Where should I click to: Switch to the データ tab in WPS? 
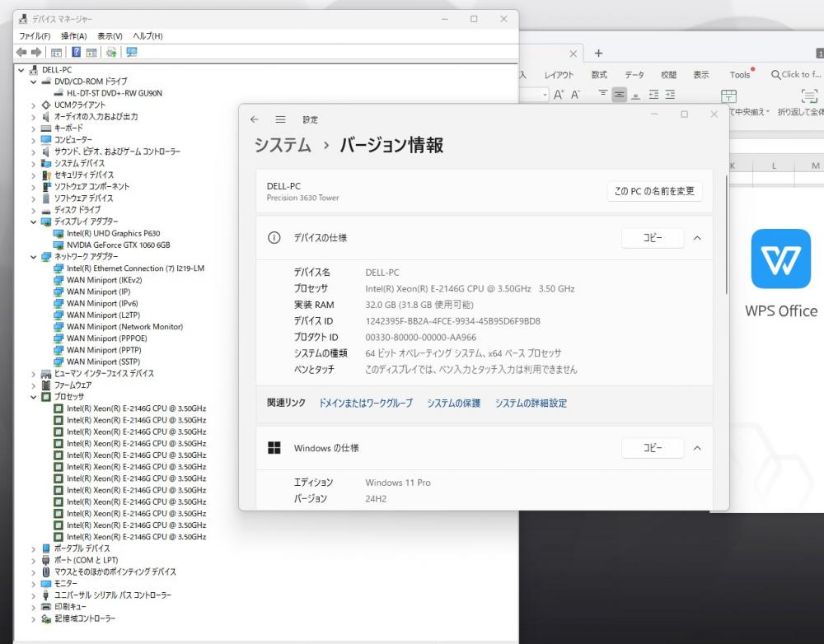pyautogui.click(x=634, y=75)
